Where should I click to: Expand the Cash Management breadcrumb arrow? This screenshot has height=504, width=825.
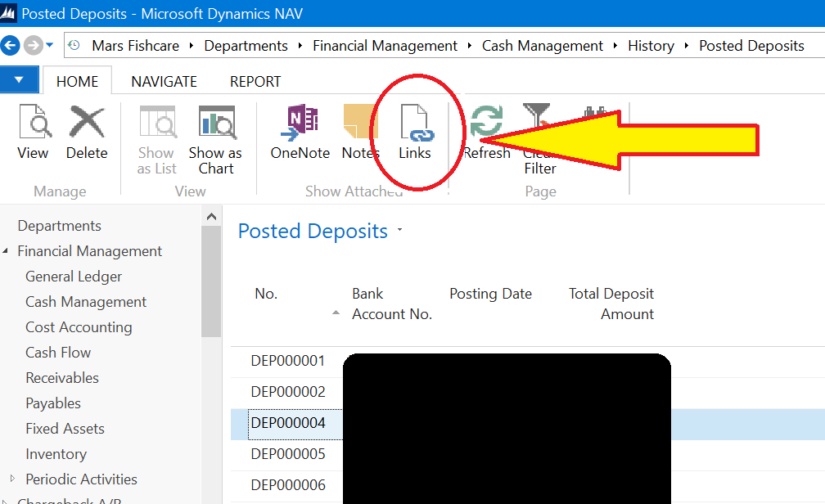[x=615, y=46]
